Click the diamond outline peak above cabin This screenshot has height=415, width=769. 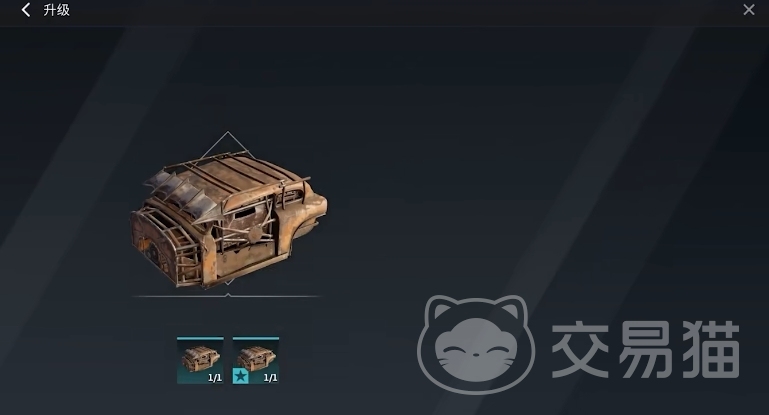228,134
